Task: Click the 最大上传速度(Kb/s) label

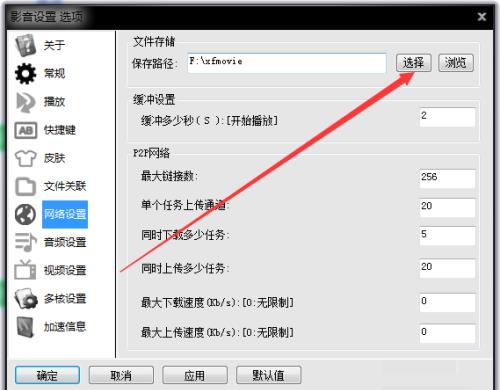Action: tap(217, 332)
